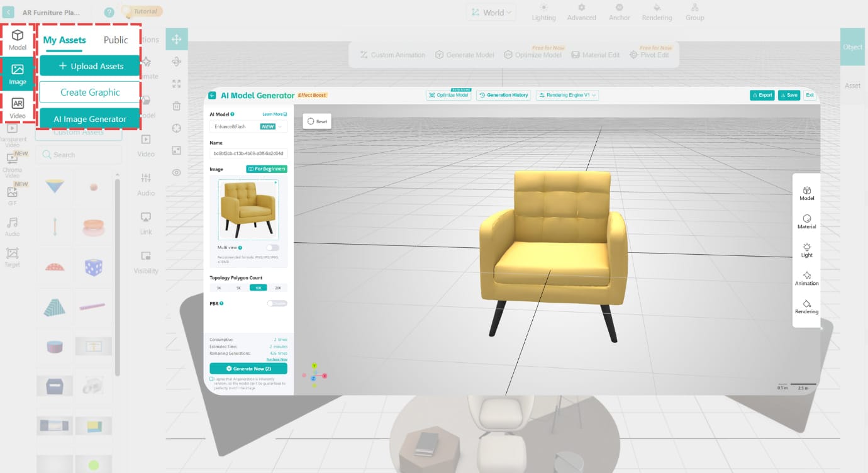Click the Generate Now (2) button
This screenshot has height=473, width=868.
click(248, 369)
